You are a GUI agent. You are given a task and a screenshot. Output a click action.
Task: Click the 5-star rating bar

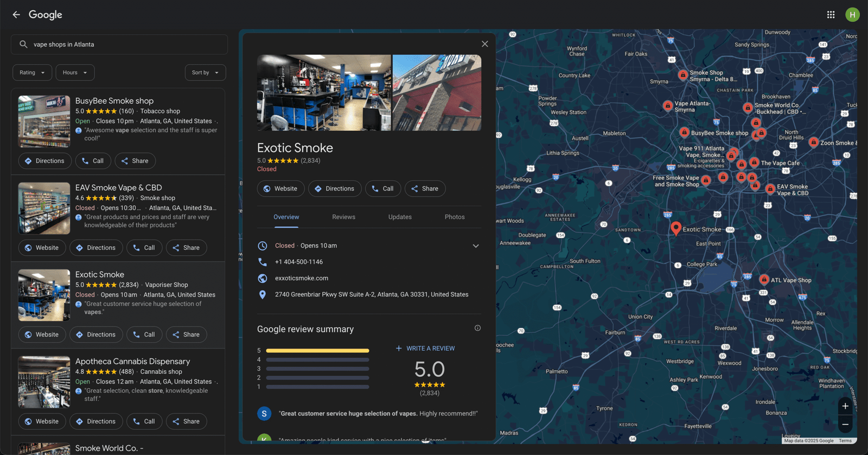(317, 351)
